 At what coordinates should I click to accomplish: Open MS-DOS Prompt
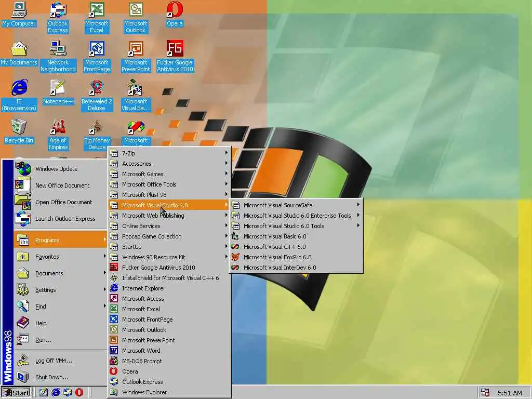pos(169,361)
